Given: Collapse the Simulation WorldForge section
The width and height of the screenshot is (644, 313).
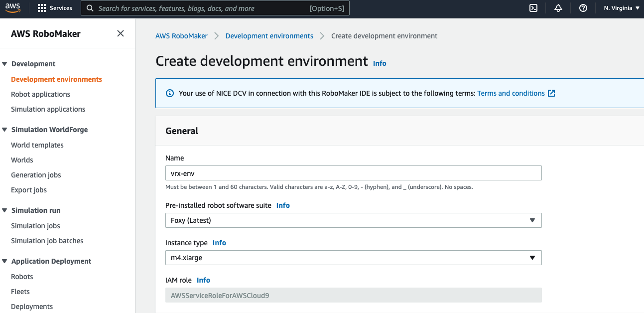Looking at the screenshot, I should [x=5, y=130].
